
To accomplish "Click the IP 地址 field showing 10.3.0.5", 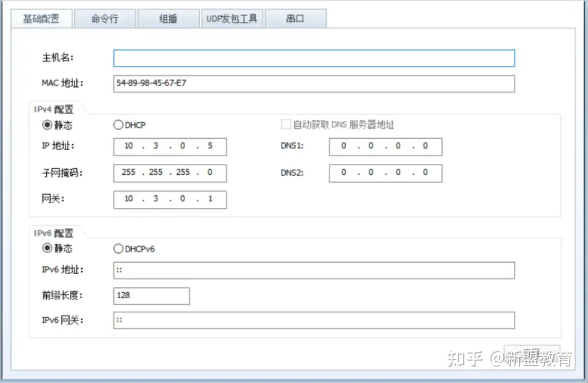I will click(x=170, y=146).
